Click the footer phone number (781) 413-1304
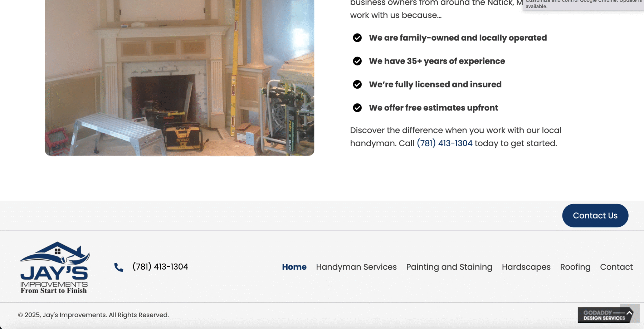This screenshot has width=644, height=329. coord(160,267)
